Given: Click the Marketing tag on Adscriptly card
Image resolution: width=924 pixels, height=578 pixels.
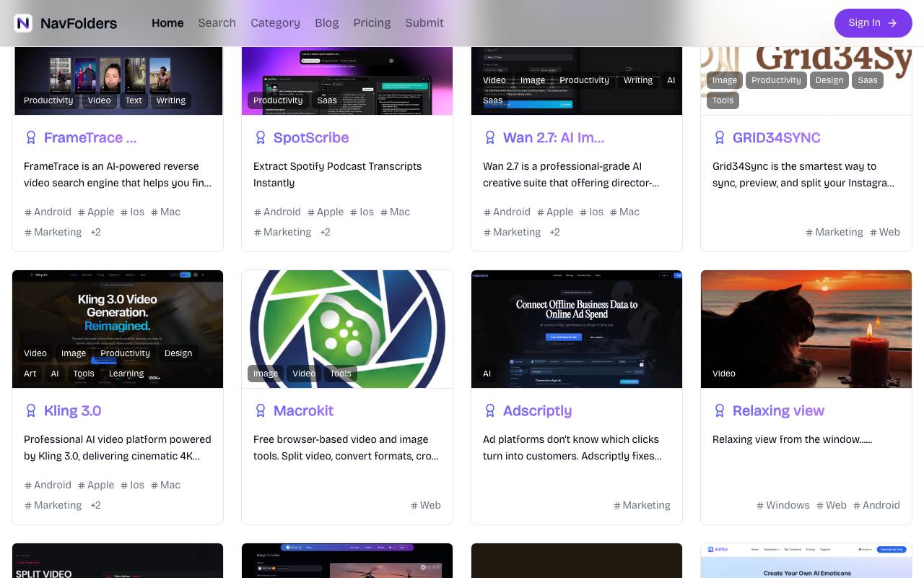Looking at the screenshot, I should pos(642,505).
